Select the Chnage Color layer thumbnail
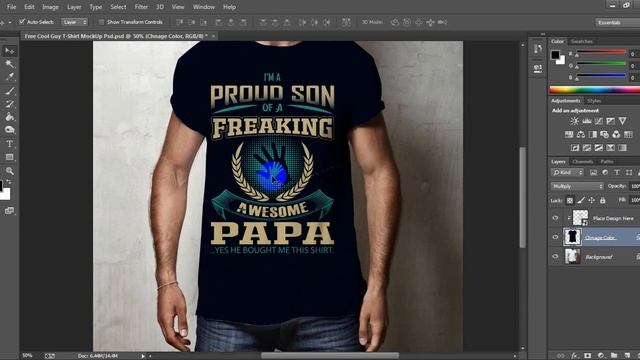Screen dimensions: 640x360 pos(572,237)
